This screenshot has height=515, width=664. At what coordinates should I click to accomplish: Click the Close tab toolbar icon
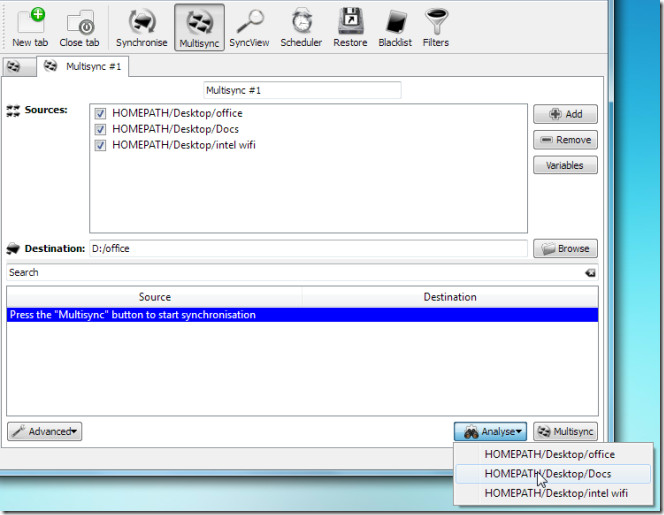79,28
